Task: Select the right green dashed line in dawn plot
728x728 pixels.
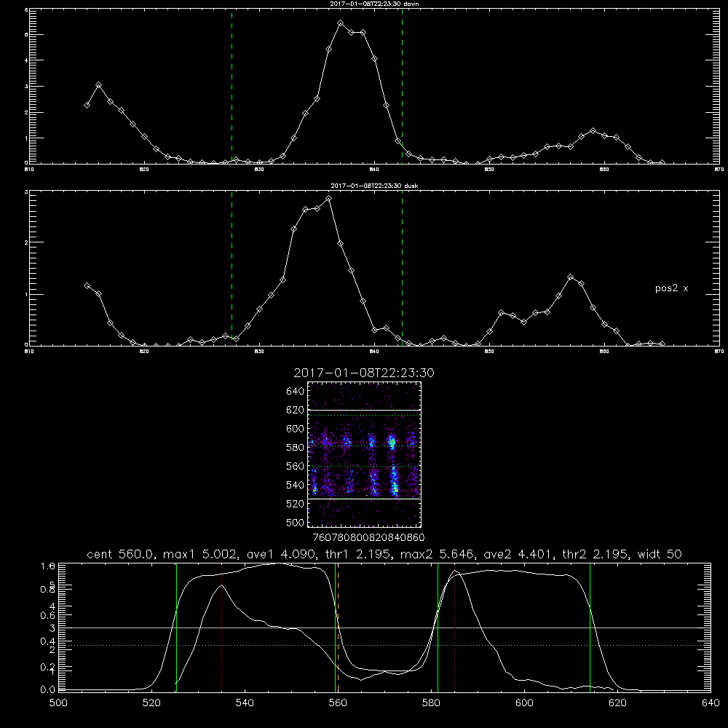Action: (x=402, y=86)
